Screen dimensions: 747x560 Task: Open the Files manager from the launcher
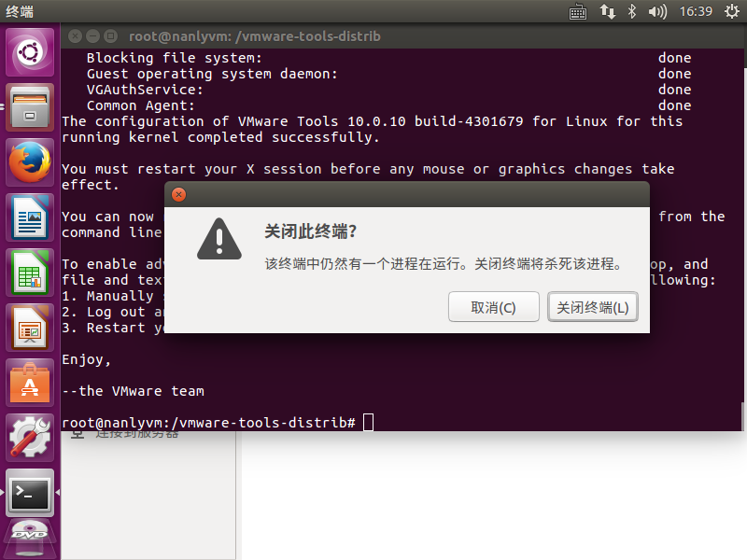point(30,107)
